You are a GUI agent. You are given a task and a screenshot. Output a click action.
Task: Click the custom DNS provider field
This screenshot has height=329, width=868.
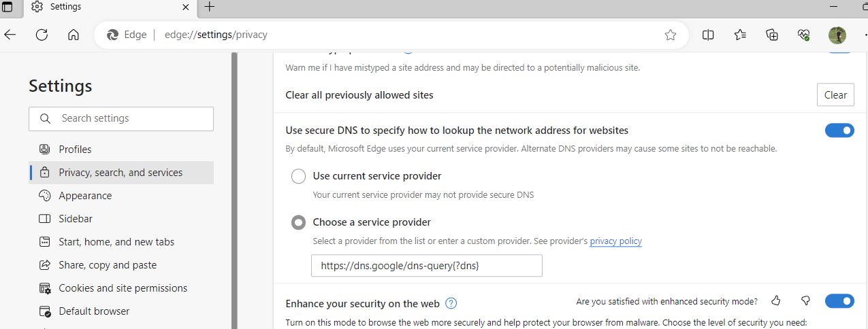pos(427,266)
